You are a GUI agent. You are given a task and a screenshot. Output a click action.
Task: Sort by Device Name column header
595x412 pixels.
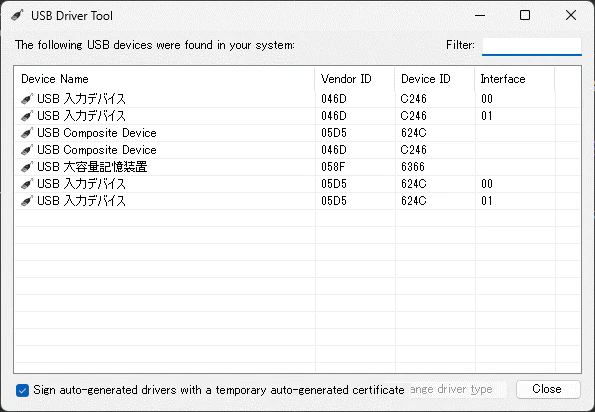click(x=164, y=79)
